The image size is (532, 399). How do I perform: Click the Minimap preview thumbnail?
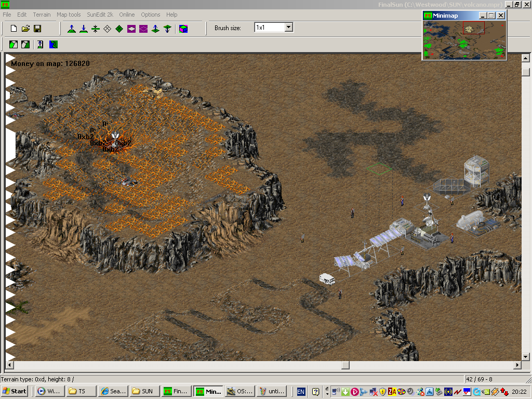[464, 39]
